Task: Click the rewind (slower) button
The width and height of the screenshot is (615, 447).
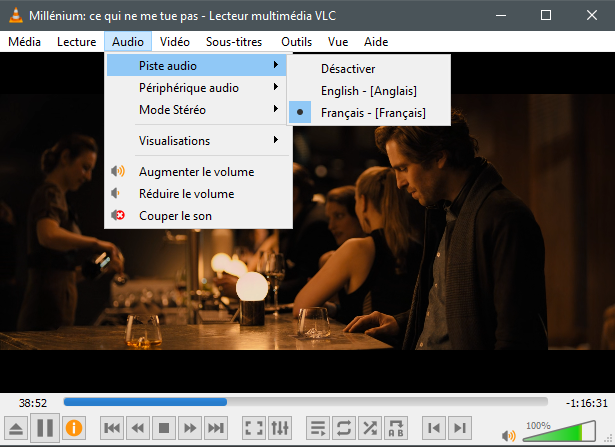Action: 138,428
